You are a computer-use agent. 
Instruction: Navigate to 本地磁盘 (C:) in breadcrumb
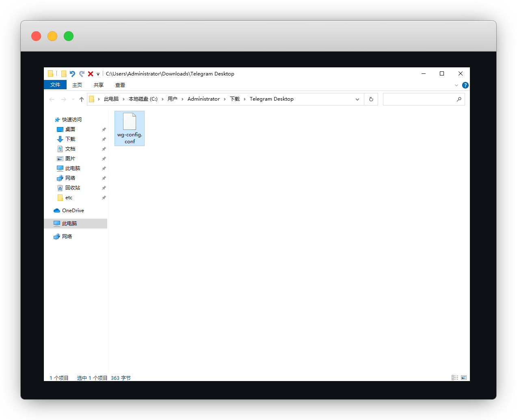point(143,99)
